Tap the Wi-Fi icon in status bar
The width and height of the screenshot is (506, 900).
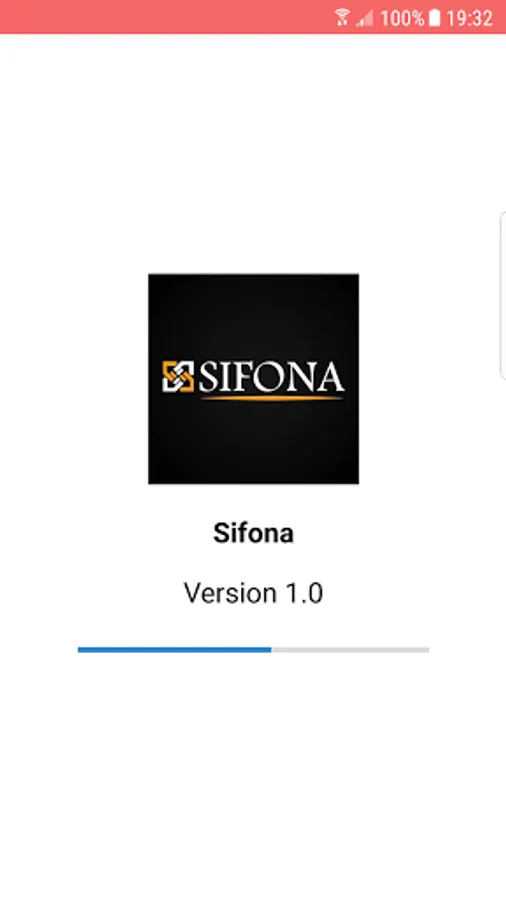(342, 18)
